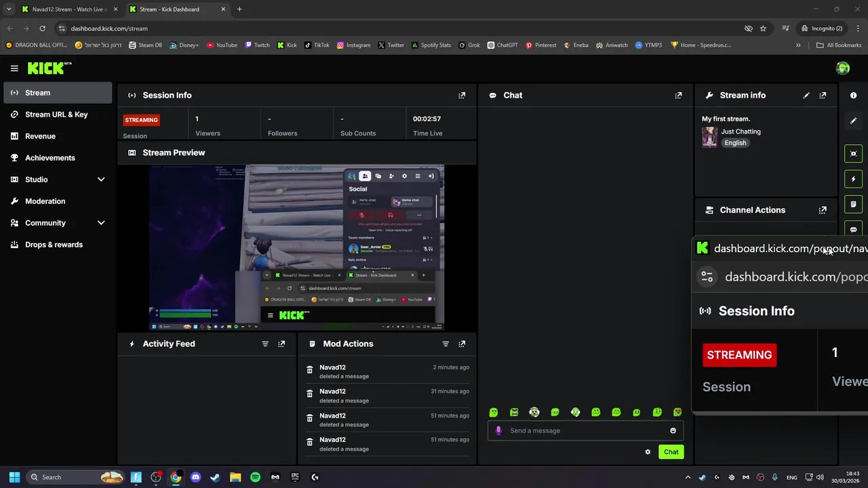The height and width of the screenshot is (488, 868).
Task: Open a new browser tab
Action: (x=239, y=9)
